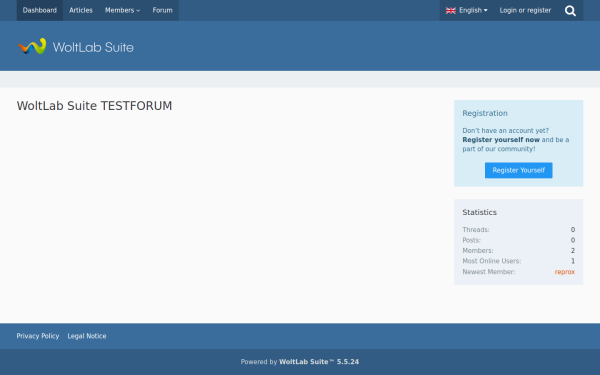The image size is (600, 375).
Task: Open the Forum menu item
Action: coord(162,10)
